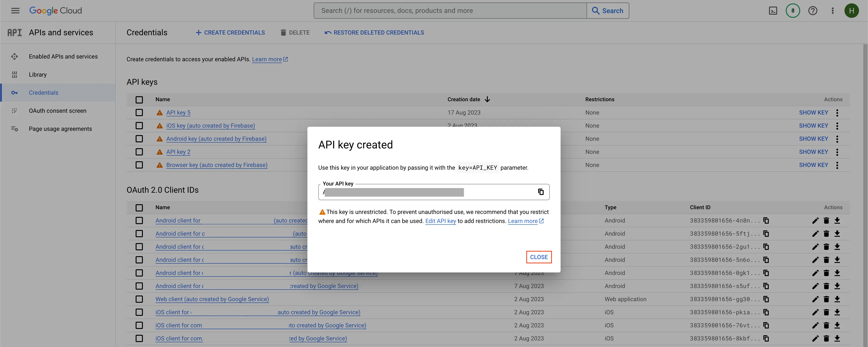Click the Your API key field
This screenshot has width=868, height=347.
(434, 192)
